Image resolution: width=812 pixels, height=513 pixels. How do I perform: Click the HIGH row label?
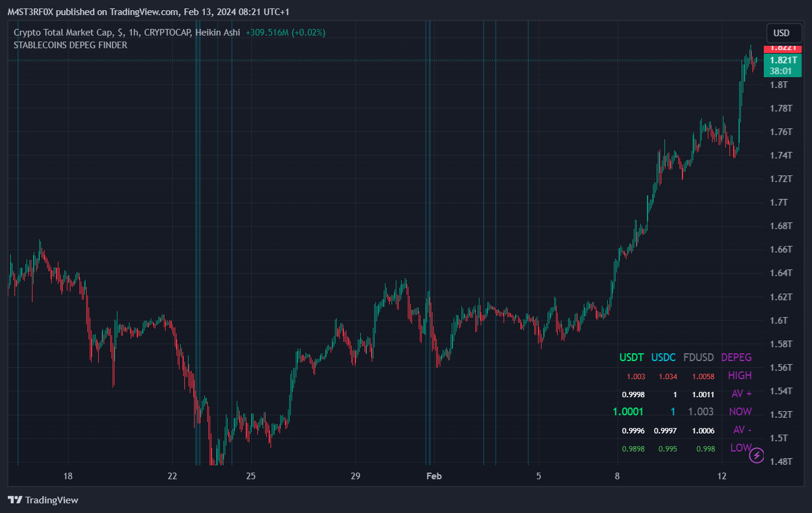tap(740, 375)
